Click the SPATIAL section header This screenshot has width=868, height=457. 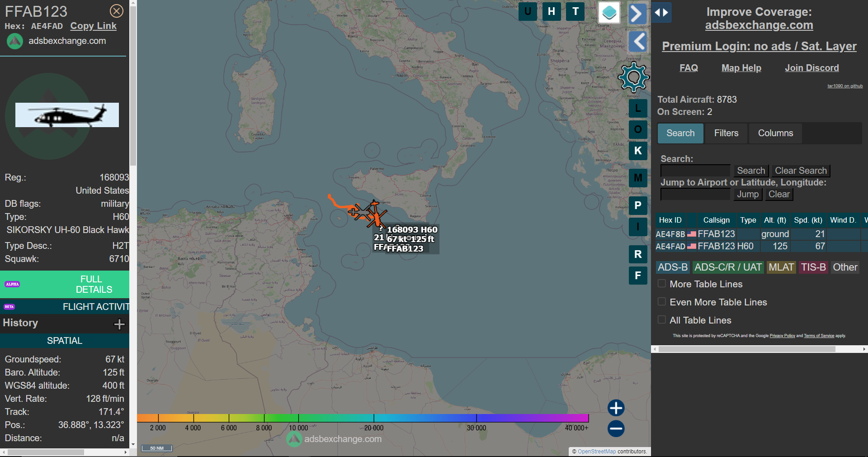(x=65, y=341)
